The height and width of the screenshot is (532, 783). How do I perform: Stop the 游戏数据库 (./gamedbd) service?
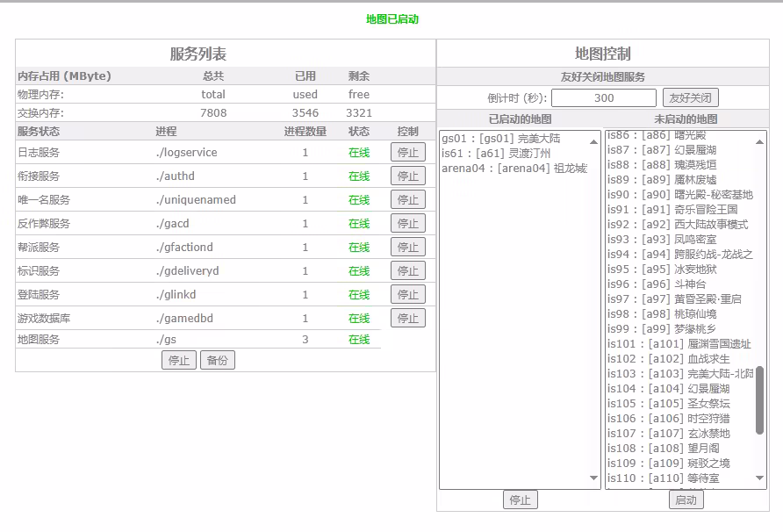pyautogui.click(x=407, y=318)
